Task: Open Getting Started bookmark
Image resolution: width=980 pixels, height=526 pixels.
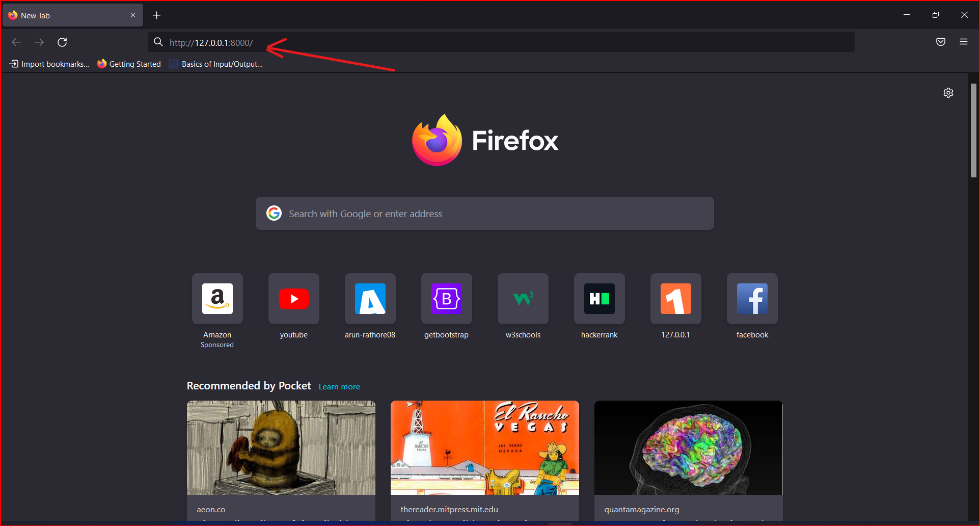Action: click(x=129, y=64)
